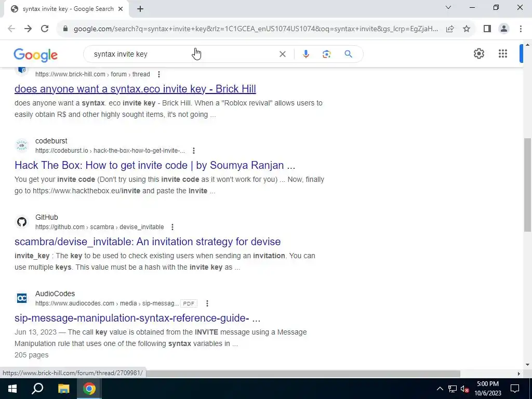This screenshot has width=532, height=399.
Task: Click the GitHub favicon
Action: 22,222
